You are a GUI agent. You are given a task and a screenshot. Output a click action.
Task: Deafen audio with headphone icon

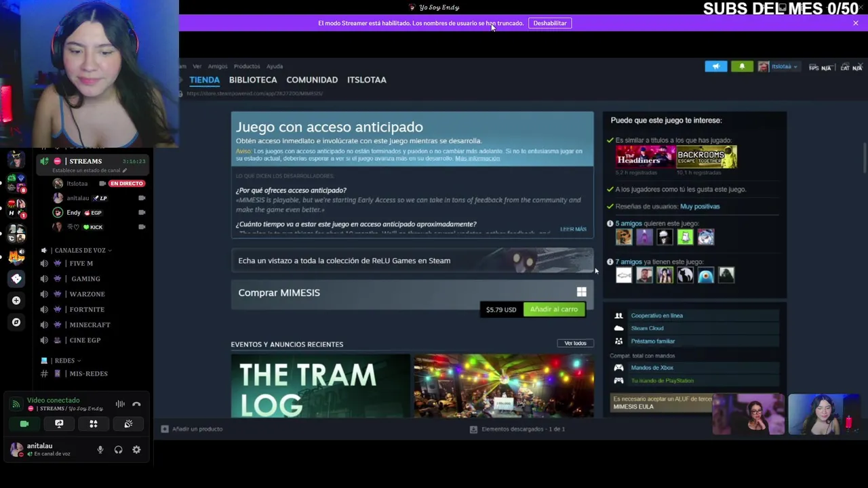[x=119, y=449]
